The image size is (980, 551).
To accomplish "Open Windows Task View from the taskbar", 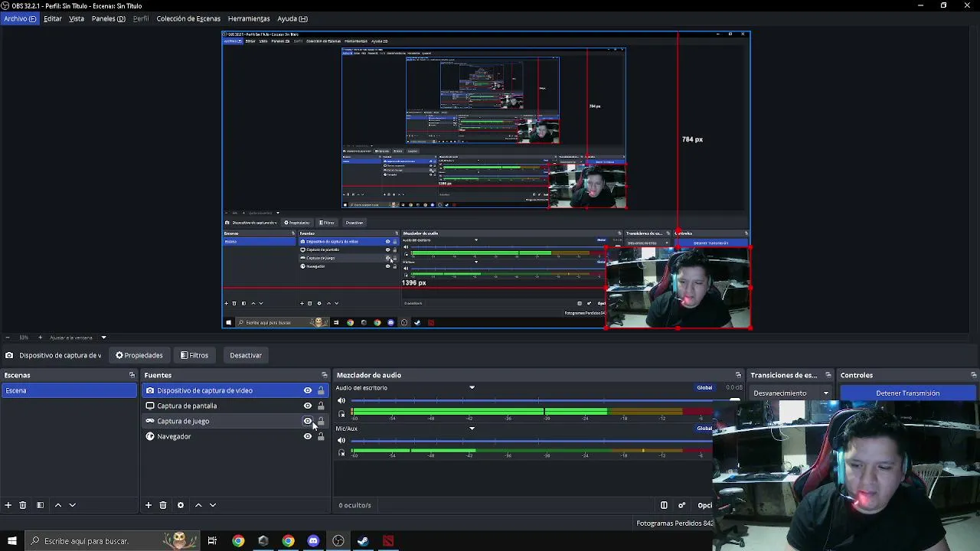I will tap(212, 541).
